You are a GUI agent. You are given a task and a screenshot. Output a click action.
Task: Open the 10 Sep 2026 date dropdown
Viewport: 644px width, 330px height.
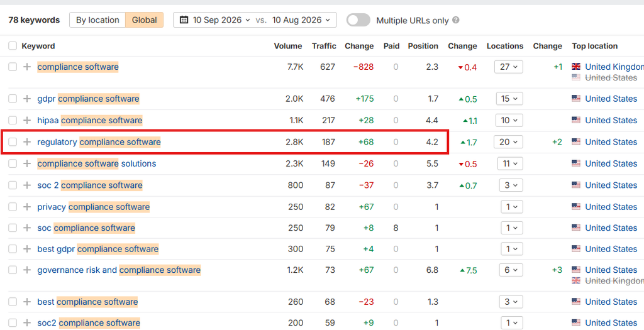pos(221,19)
